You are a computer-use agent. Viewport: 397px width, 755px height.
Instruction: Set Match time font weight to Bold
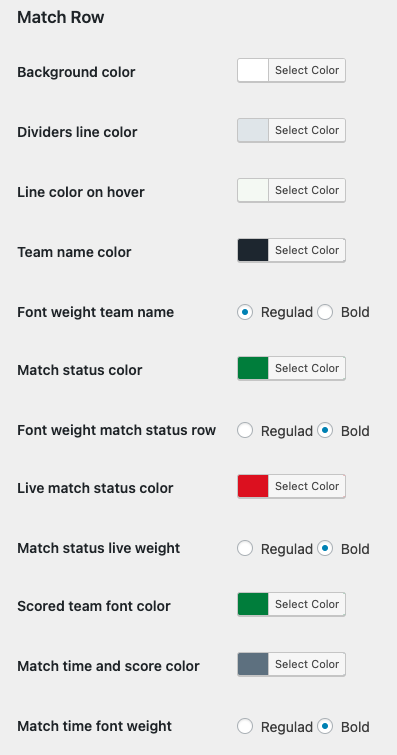325,726
